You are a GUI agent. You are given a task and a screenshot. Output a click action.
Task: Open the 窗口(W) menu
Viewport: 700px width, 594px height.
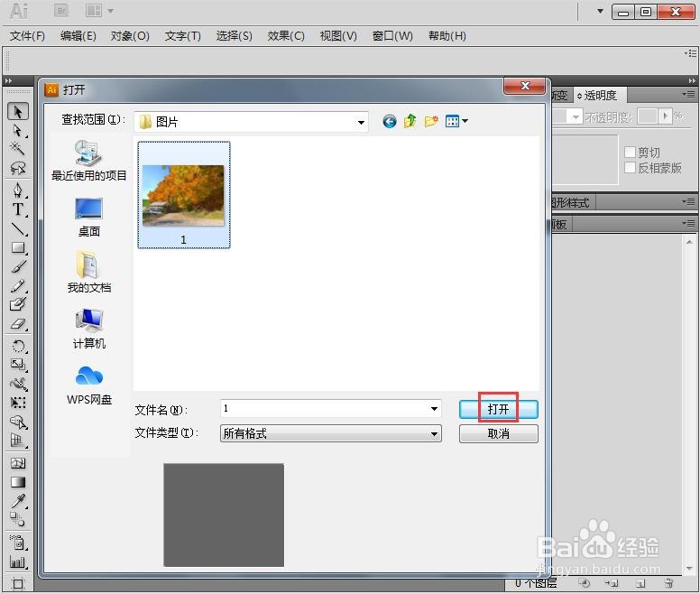[x=392, y=36]
